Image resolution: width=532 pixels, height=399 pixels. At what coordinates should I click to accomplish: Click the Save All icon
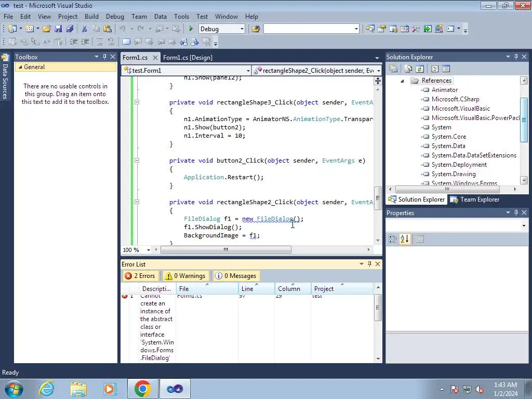click(x=70, y=29)
